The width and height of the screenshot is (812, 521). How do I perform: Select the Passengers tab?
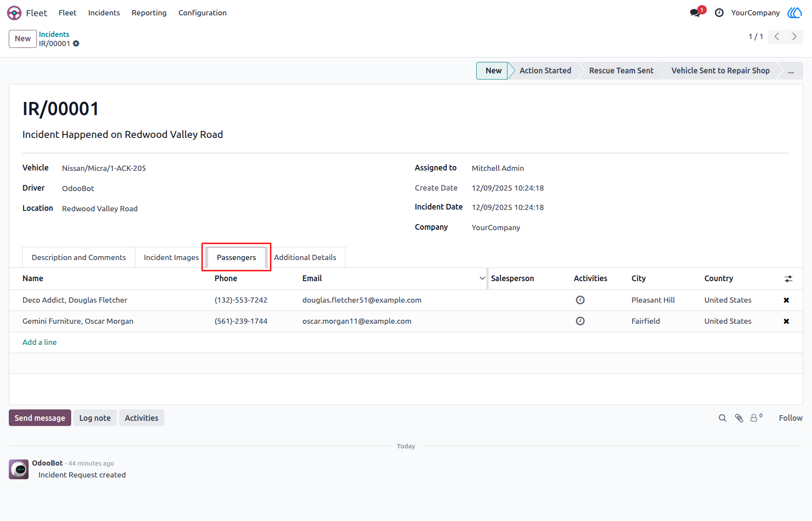(236, 257)
